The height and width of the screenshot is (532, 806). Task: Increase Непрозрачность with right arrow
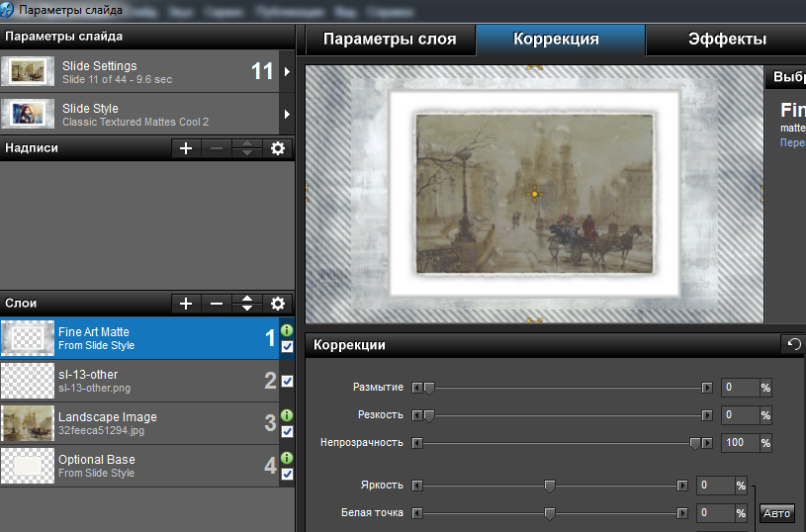pyautogui.click(x=707, y=443)
